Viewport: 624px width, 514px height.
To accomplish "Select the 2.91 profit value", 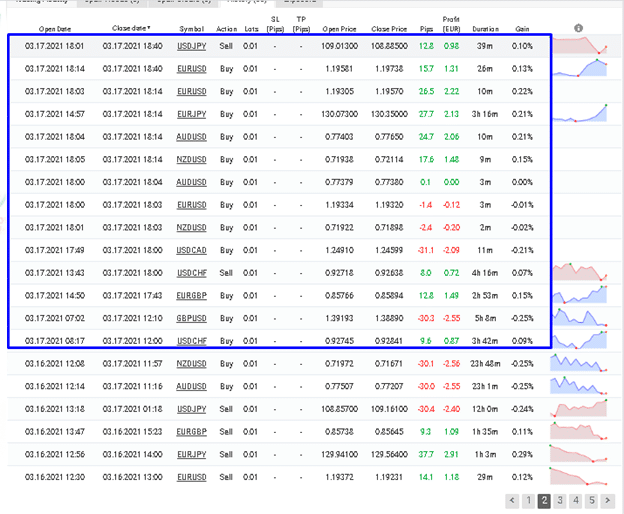I will [451, 454].
